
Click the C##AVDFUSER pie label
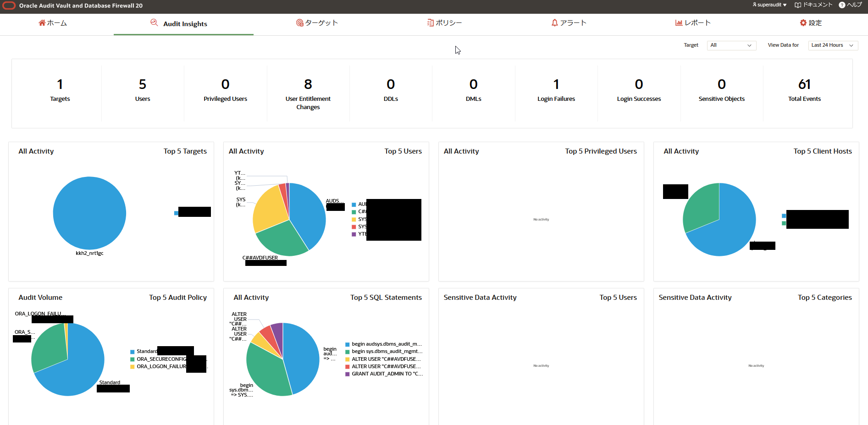(x=260, y=258)
